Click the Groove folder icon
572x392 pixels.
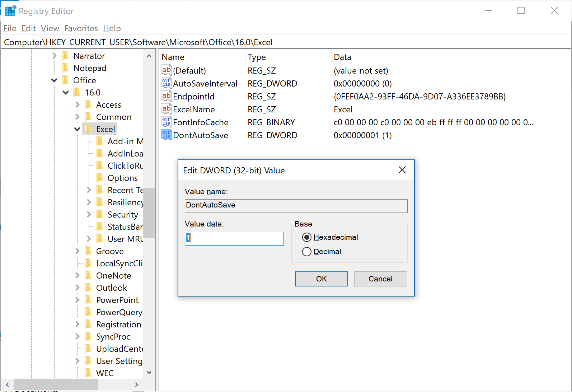point(88,251)
